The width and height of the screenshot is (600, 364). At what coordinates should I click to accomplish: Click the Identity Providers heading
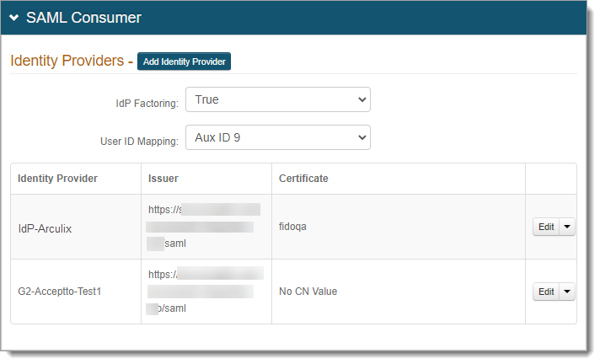66,62
